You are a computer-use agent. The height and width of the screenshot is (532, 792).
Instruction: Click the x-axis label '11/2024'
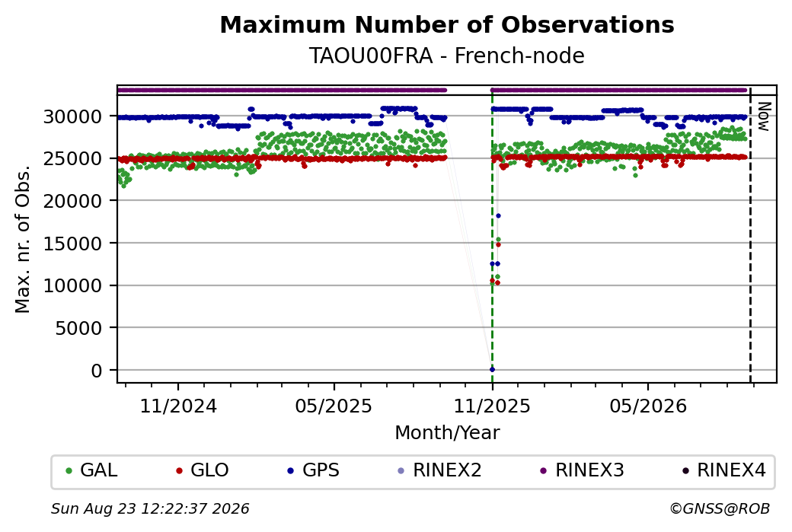178,406
